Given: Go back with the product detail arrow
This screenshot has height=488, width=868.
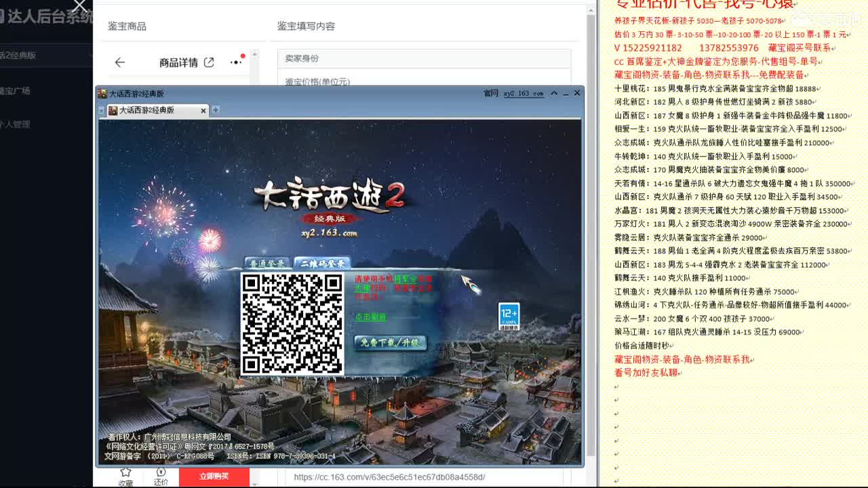Looking at the screenshot, I should pyautogui.click(x=120, y=62).
